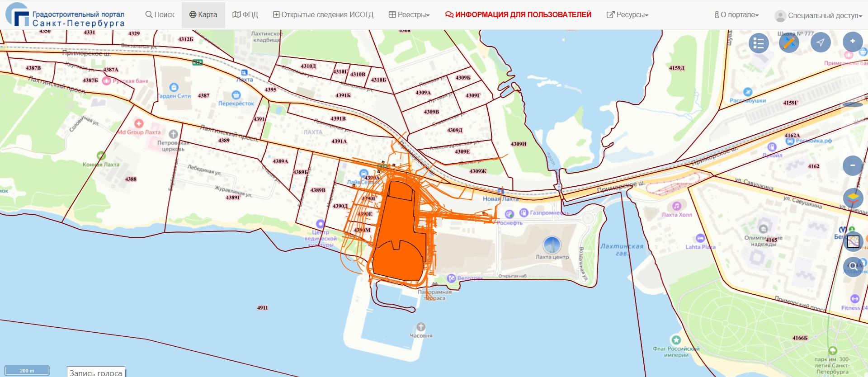The height and width of the screenshot is (377, 868).
Task: Click the Флаг Российской империи star marker
Action: (676, 339)
